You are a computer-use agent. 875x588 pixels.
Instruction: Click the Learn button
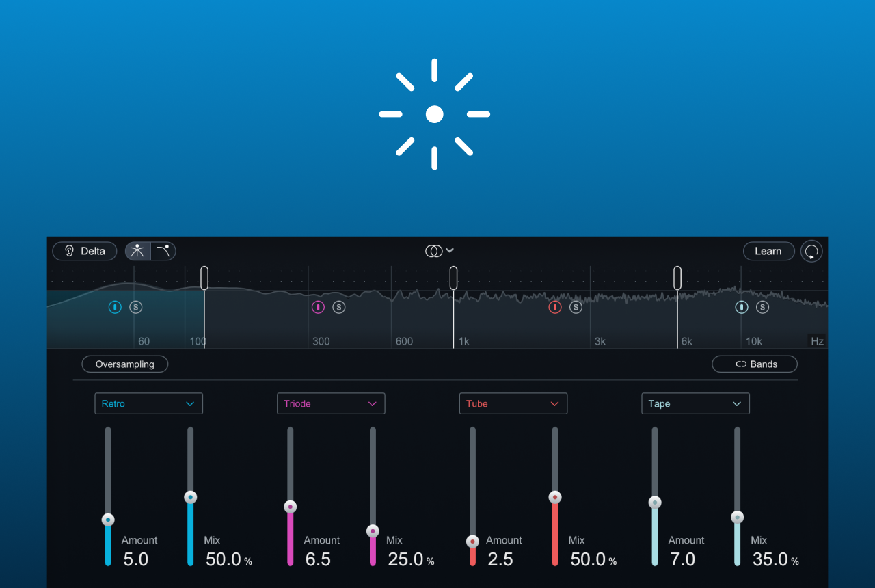point(768,251)
